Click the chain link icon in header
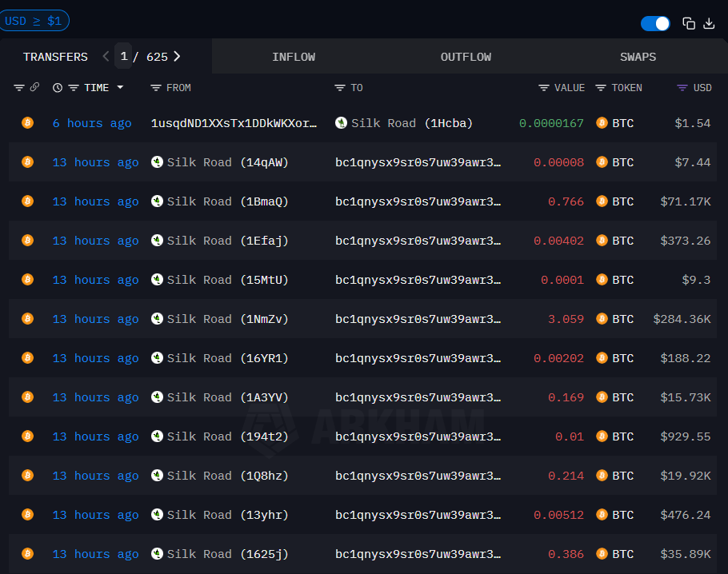The width and height of the screenshot is (728, 574). coord(34,88)
